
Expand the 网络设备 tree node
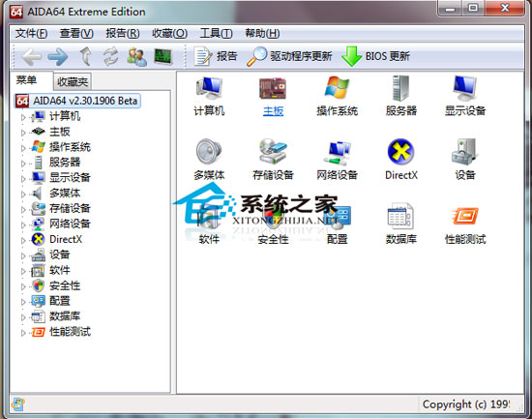tap(23, 224)
